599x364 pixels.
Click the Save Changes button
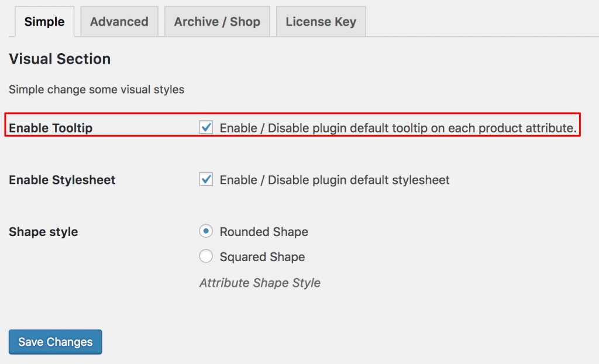pos(55,342)
